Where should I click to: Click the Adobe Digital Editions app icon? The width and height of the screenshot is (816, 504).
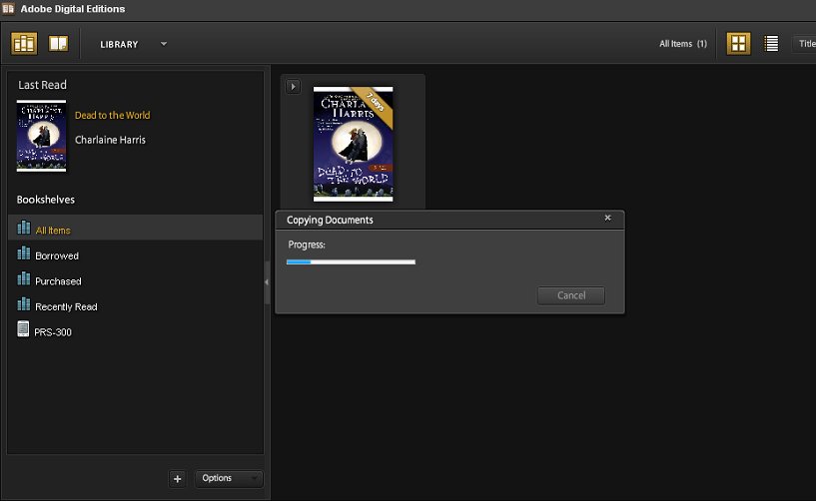[x=8, y=8]
